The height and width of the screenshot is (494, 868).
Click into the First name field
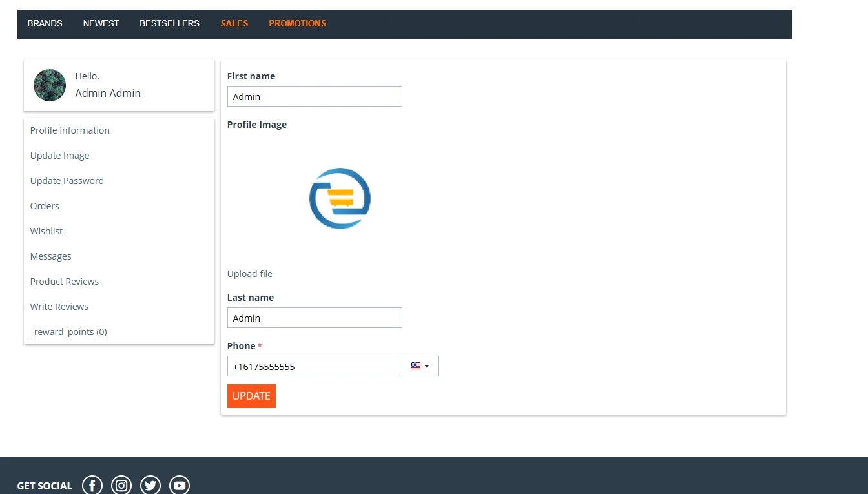tap(315, 97)
